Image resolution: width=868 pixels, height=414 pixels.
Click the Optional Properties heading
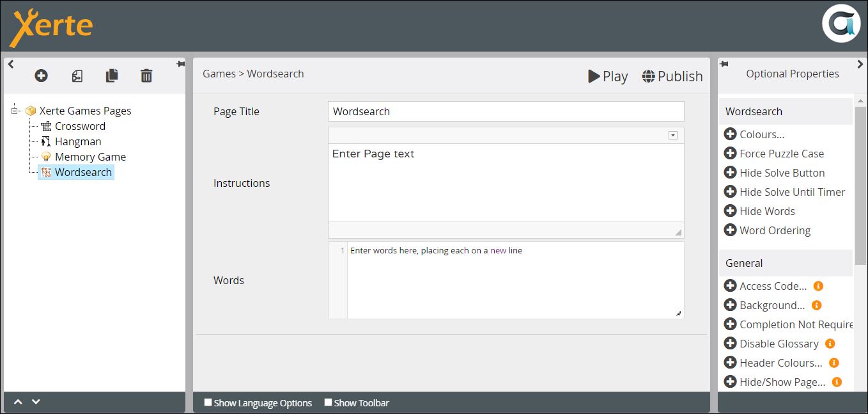[x=793, y=74]
